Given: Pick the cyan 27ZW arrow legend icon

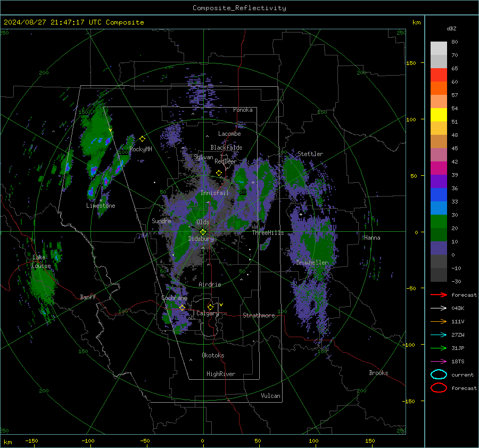Looking at the screenshot, I should click(439, 335).
